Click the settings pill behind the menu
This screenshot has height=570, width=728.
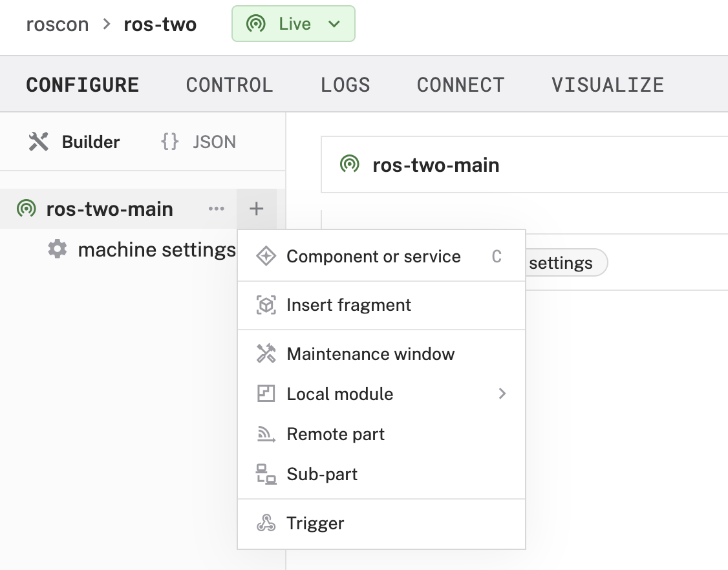pyautogui.click(x=566, y=263)
